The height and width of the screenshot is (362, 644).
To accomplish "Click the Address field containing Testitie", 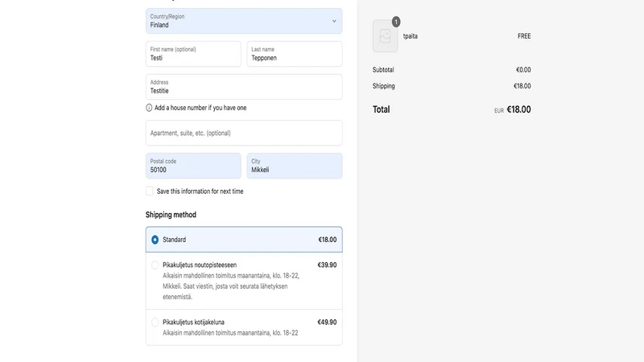I will point(244,87).
